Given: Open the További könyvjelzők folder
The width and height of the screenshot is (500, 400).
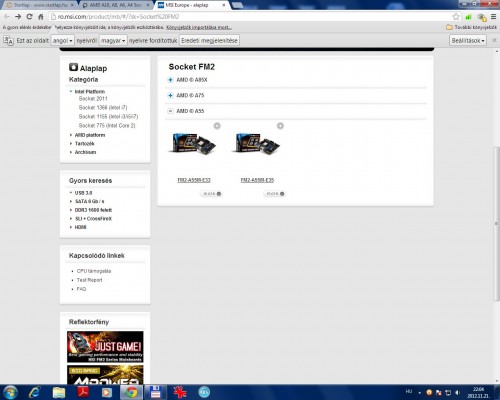Looking at the screenshot, I should [471, 27].
